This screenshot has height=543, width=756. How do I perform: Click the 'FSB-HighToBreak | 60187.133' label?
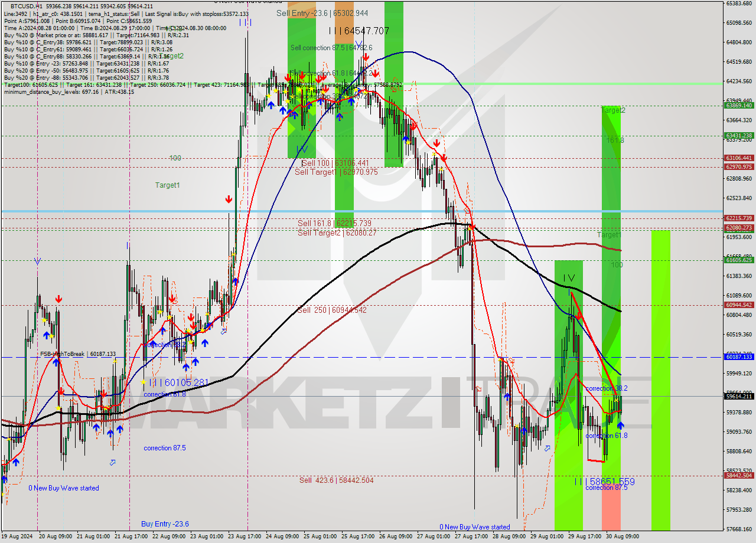pos(78,354)
